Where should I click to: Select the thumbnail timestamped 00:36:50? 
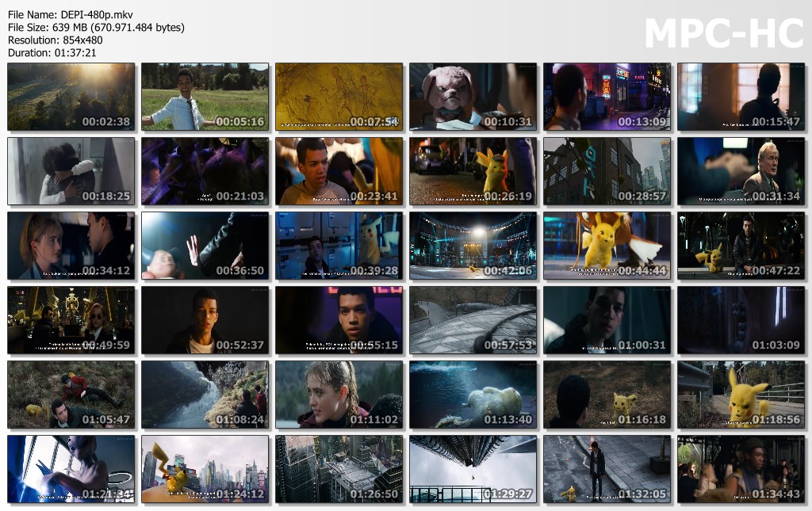pyautogui.click(x=205, y=246)
